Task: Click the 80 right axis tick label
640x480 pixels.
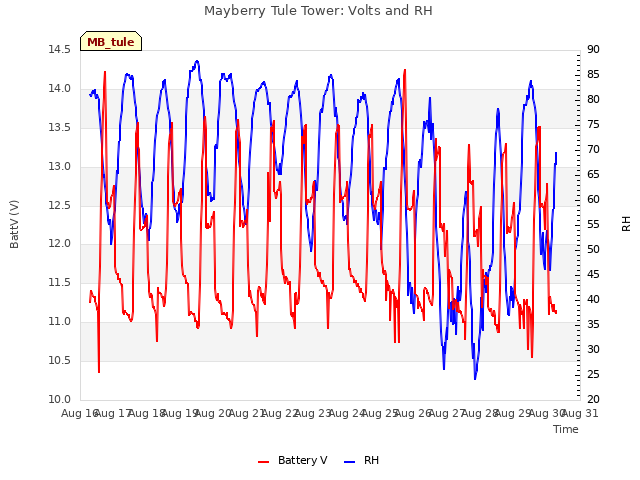Action: (x=593, y=100)
